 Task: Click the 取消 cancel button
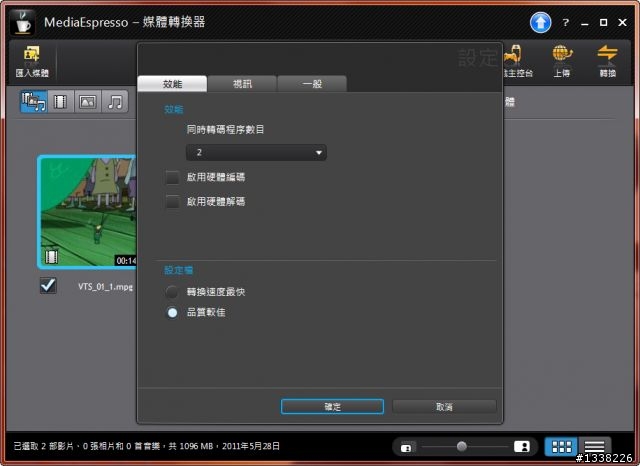click(444, 406)
